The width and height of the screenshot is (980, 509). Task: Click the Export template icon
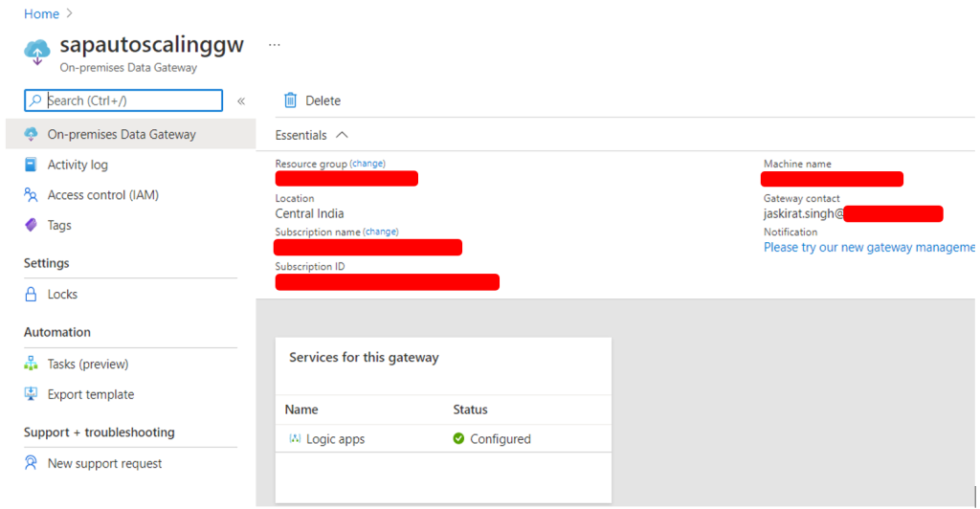tap(31, 394)
